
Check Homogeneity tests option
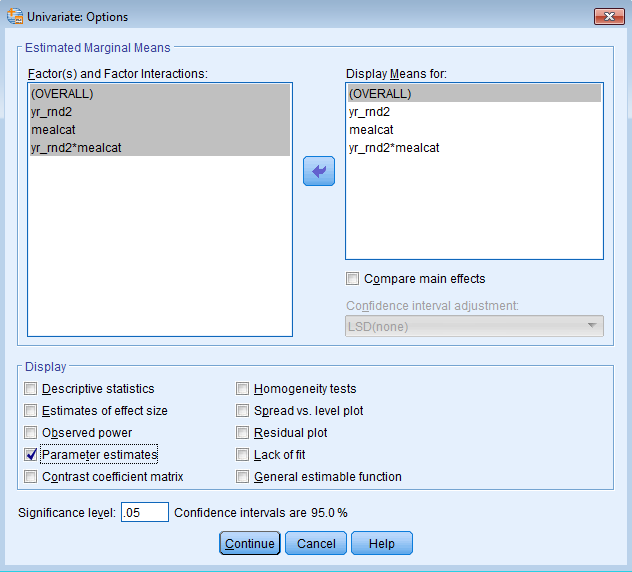[x=243, y=389]
